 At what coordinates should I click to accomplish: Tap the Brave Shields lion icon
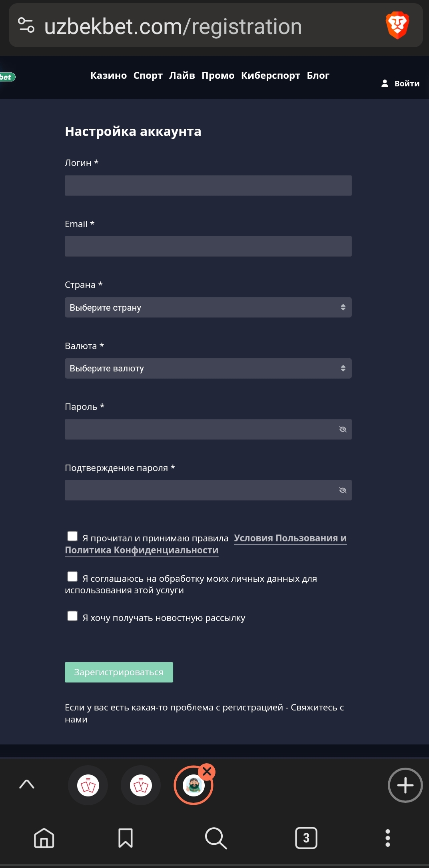point(397,26)
